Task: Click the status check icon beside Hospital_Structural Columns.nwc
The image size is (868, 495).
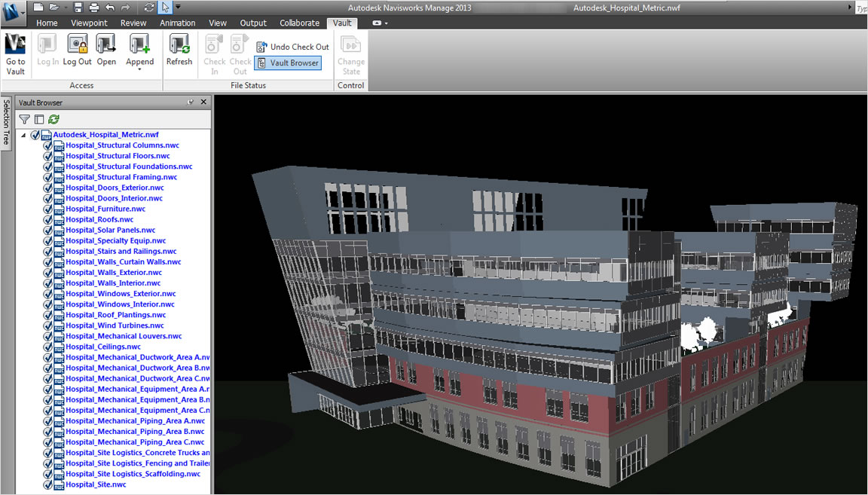Action: click(47, 145)
